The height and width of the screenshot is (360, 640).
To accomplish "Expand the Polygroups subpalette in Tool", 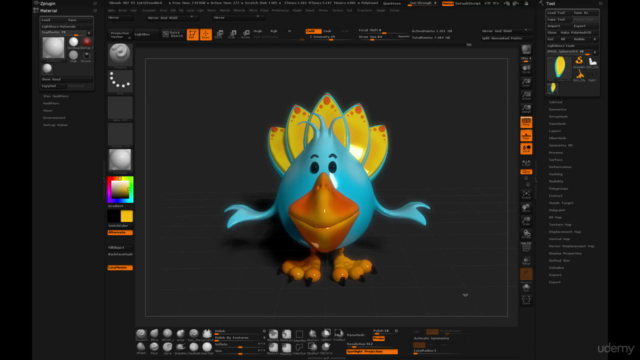I will click(558, 189).
